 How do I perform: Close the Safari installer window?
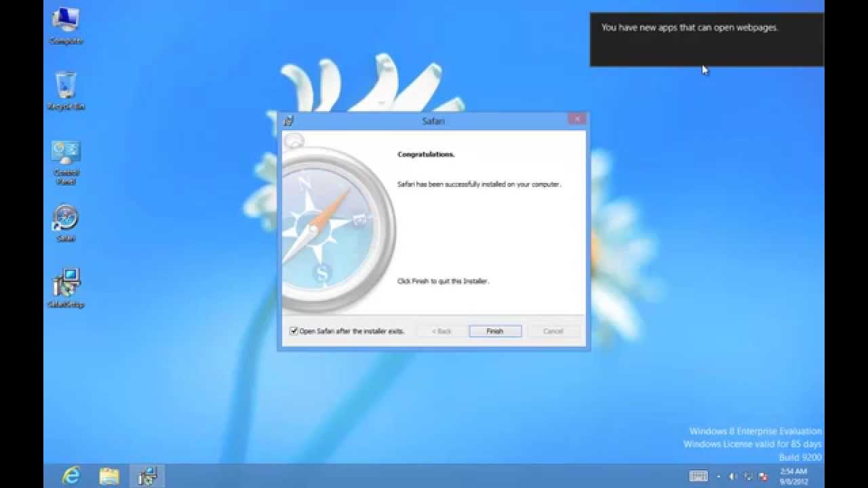(x=577, y=119)
